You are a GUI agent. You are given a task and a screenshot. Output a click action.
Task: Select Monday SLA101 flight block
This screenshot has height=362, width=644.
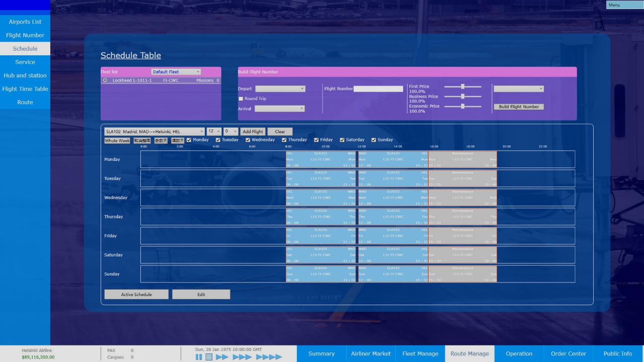321,159
